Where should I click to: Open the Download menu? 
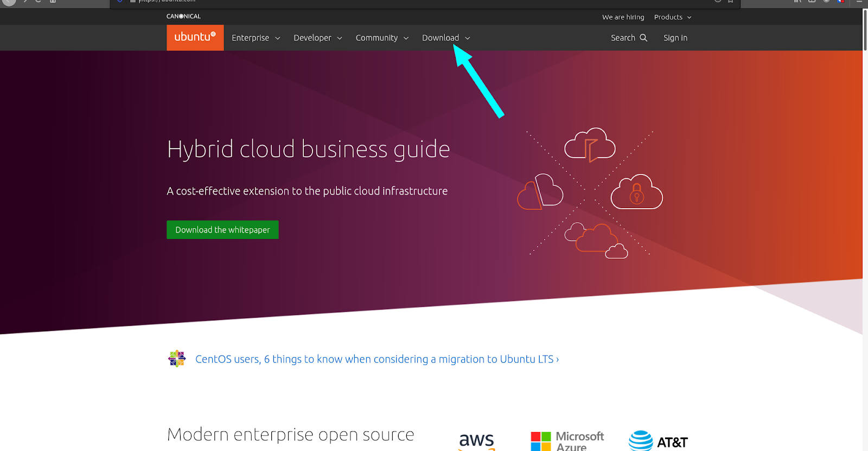coord(446,38)
